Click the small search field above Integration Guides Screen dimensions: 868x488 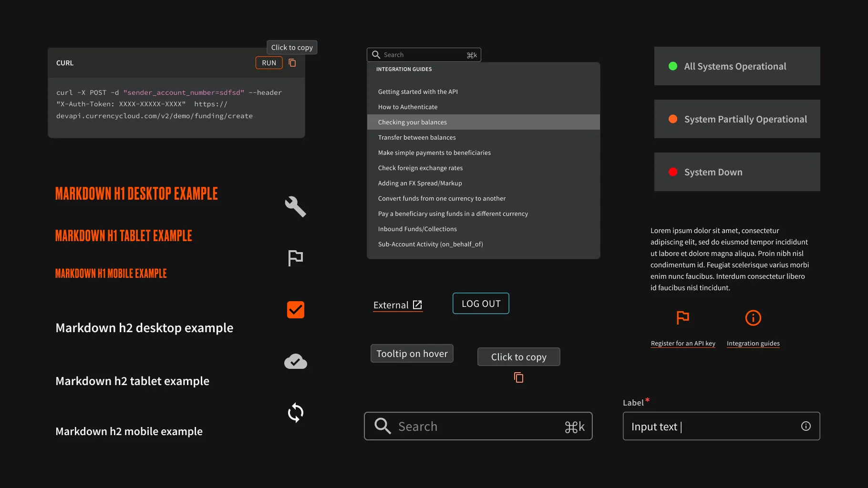coord(424,55)
